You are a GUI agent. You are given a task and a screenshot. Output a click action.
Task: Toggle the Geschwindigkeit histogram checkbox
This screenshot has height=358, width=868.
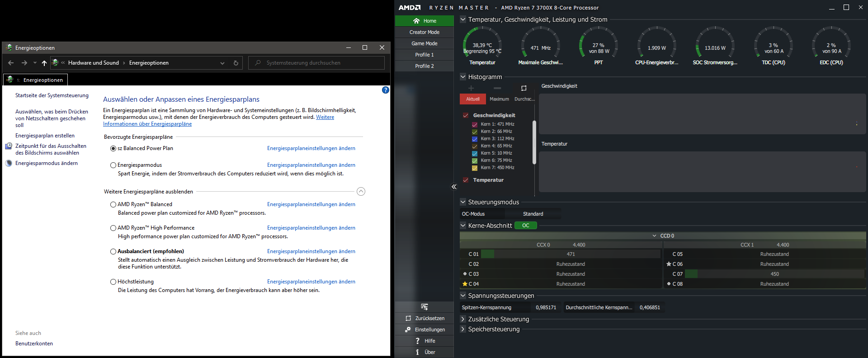[x=466, y=115]
